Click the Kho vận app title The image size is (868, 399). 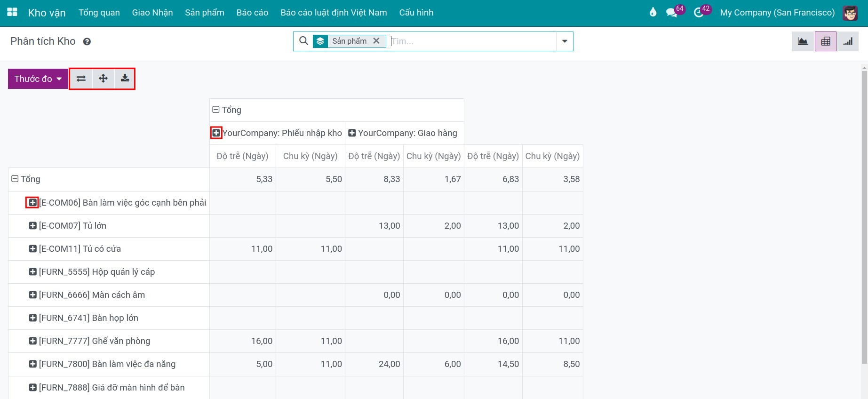(x=47, y=13)
